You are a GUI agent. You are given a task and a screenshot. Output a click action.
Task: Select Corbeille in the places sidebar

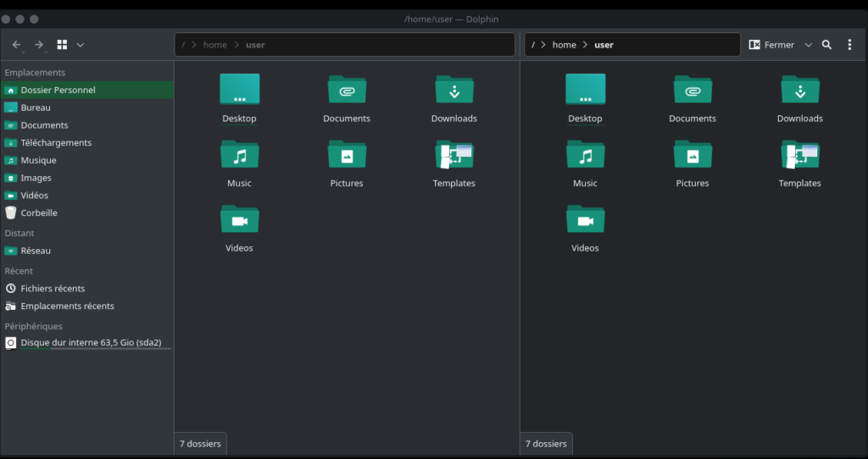[x=39, y=213]
